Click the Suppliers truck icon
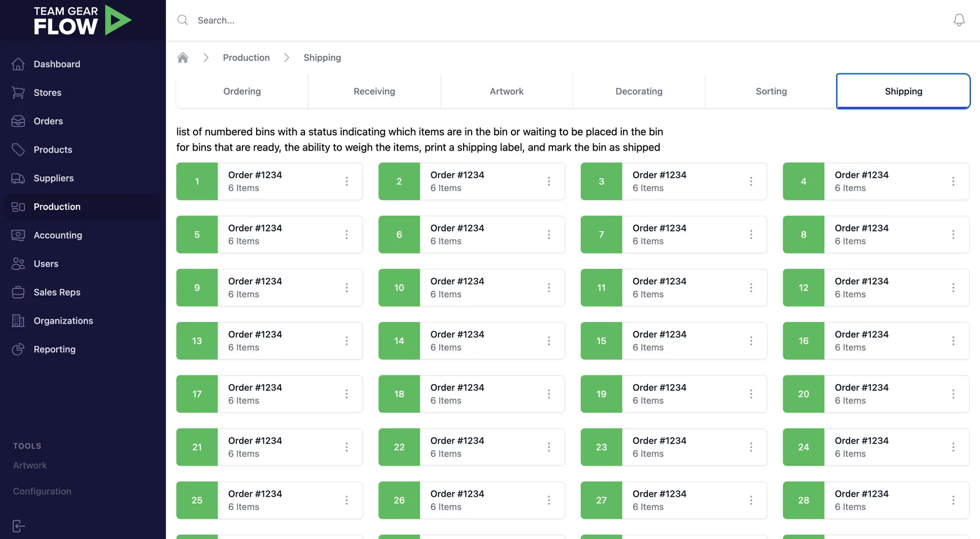 tap(18, 178)
